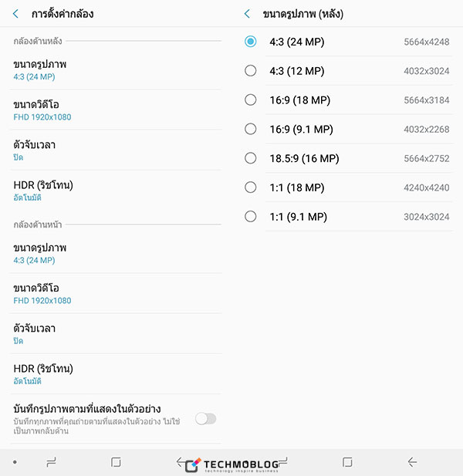The width and height of the screenshot is (463, 476).
Task: Tap home square icon in right navigation bar
Action: (x=347, y=462)
